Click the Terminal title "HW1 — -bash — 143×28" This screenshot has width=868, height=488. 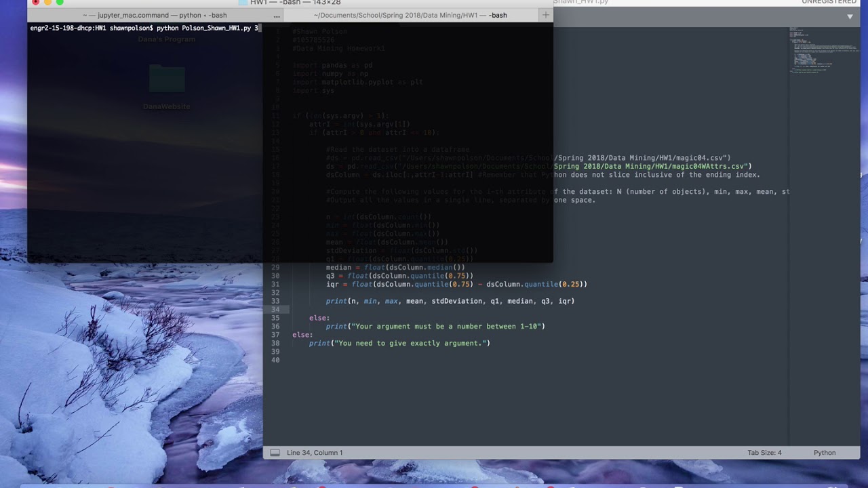click(x=295, y=3)
